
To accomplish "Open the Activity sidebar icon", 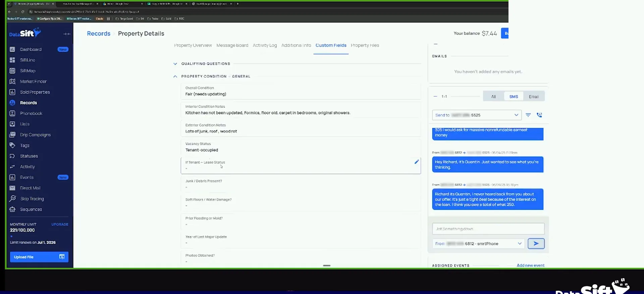I will [12, 167].
